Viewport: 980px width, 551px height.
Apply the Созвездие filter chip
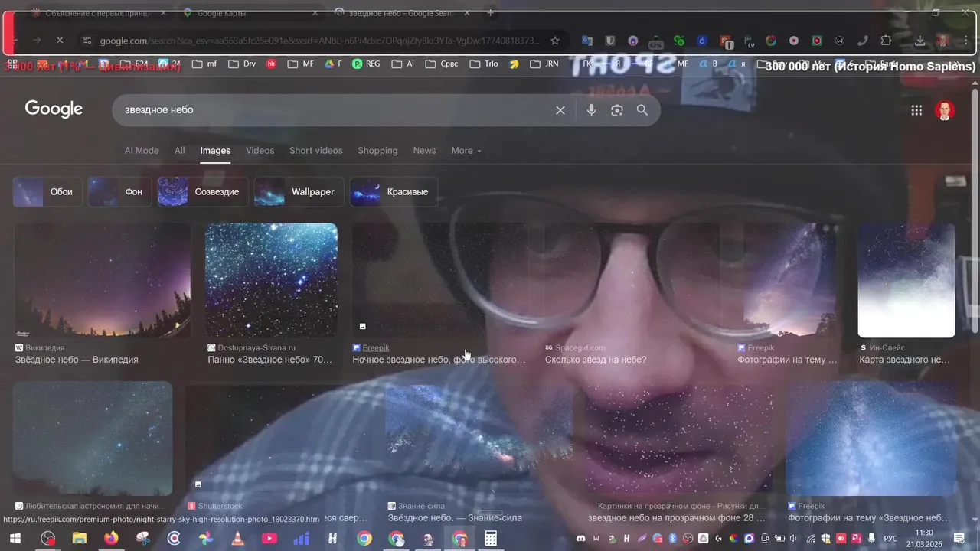(x=203, y=191)
